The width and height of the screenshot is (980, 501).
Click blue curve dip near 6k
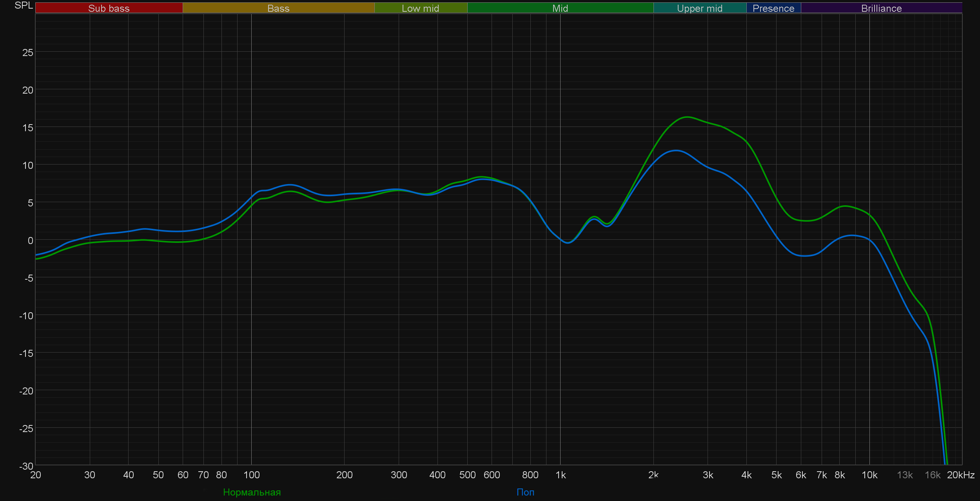[804, 256]
